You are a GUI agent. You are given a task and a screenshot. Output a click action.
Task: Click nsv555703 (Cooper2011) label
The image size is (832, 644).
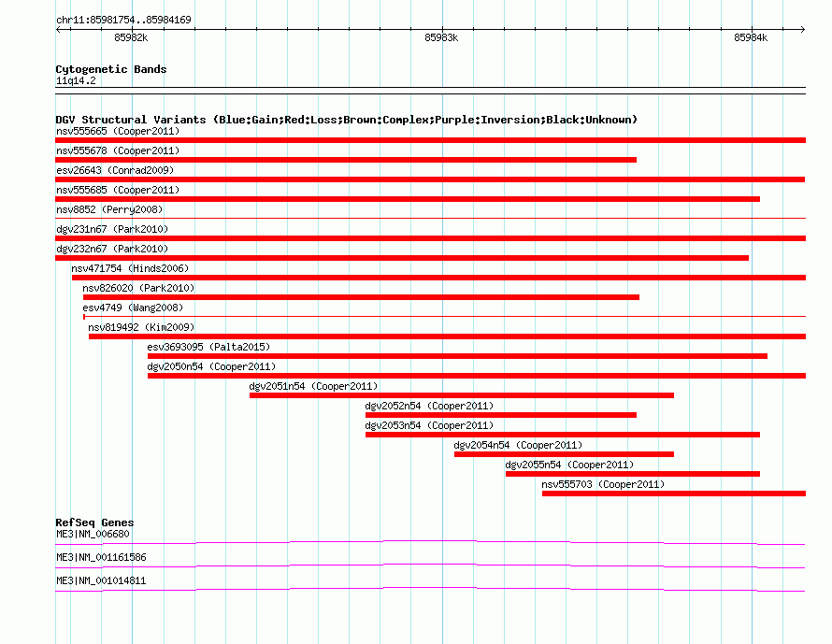[603, 484]
